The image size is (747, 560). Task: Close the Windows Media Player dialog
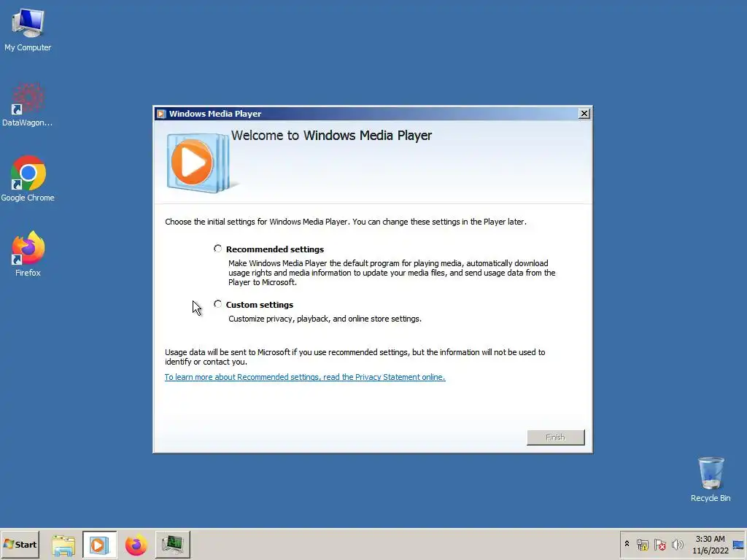584,113
